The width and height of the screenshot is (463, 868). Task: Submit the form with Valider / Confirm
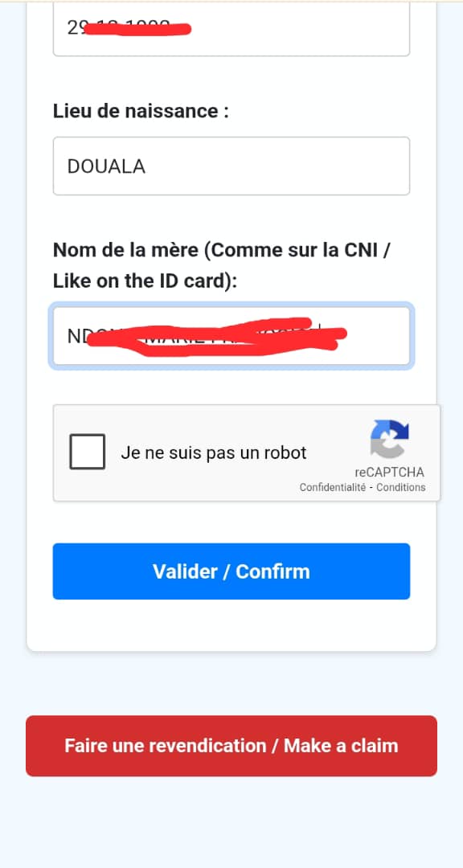click(x=231, y=571)
